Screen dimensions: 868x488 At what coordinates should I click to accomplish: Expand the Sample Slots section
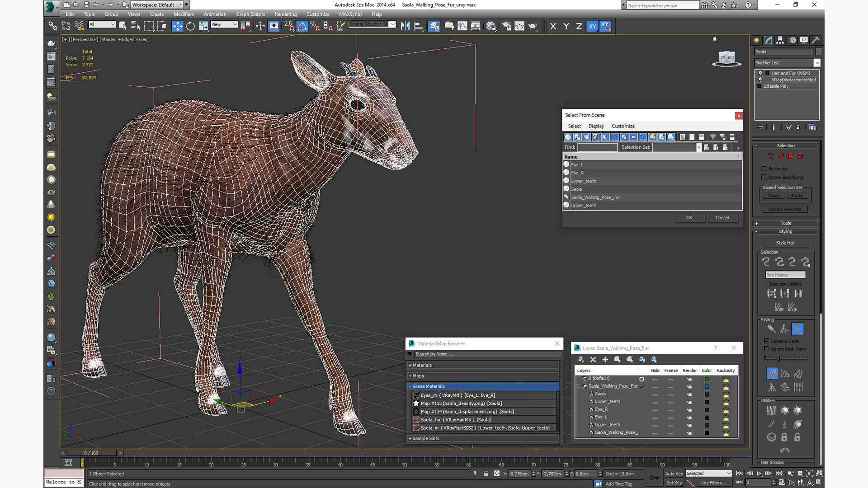click(x=483, y=438)
